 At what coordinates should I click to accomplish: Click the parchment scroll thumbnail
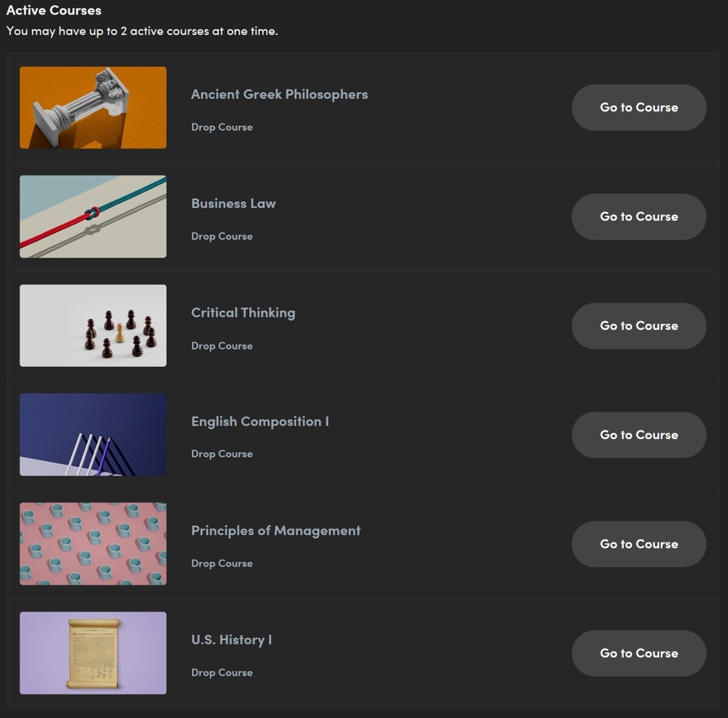tap(92, 653)
